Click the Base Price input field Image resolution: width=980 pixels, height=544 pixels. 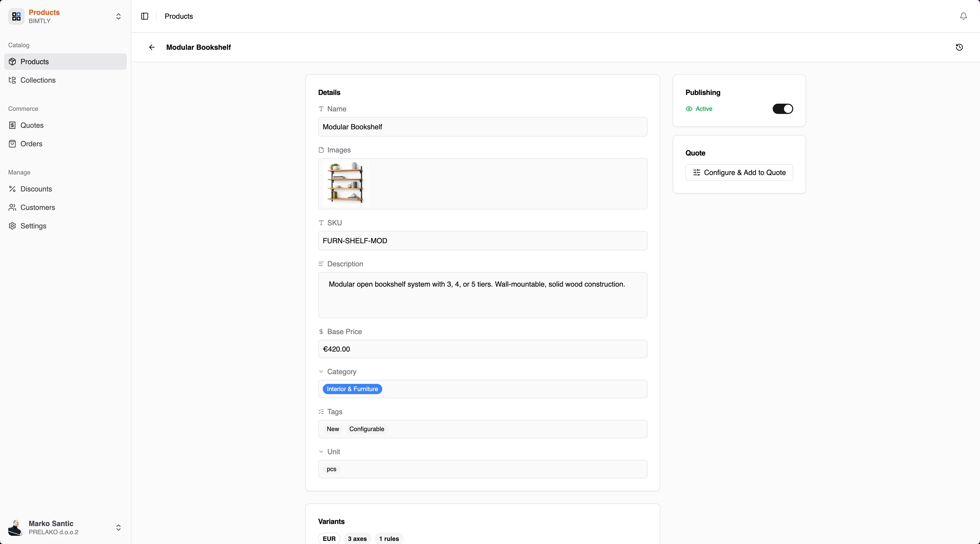[482, 349]
